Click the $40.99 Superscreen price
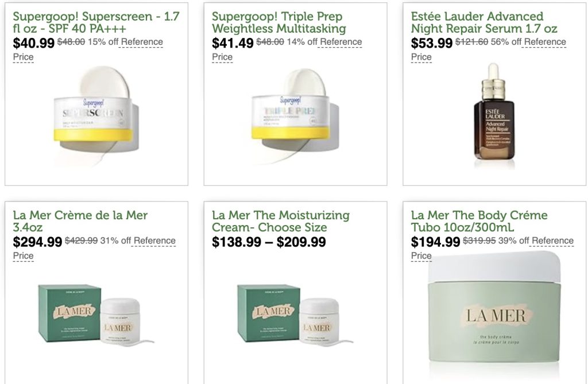The image size is (588, 384). tap(34, 43)
